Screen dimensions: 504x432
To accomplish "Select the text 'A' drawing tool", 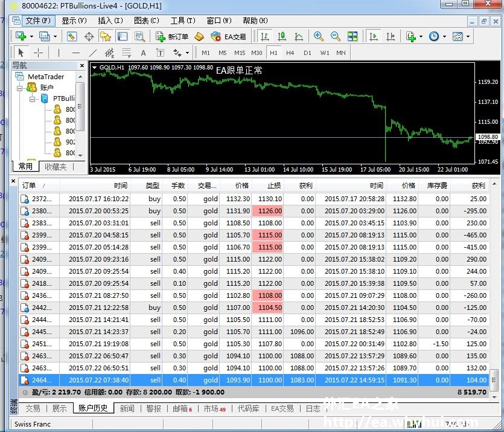I will click(144, 53).
